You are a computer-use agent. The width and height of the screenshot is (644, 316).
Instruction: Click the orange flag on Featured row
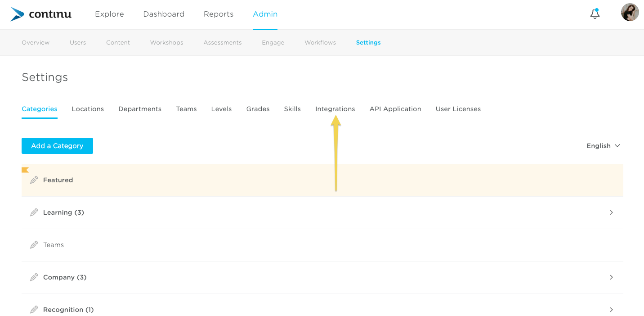pos(25,170)
